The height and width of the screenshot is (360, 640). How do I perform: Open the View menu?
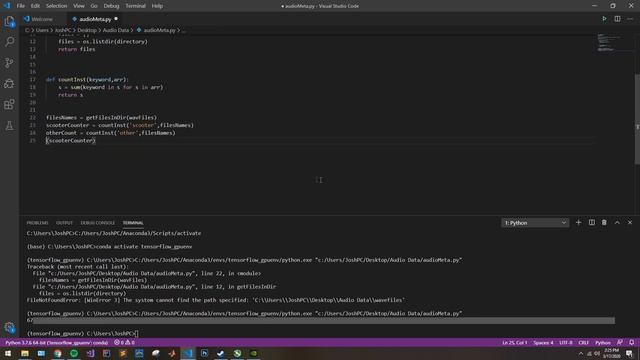tap(79, 6)
